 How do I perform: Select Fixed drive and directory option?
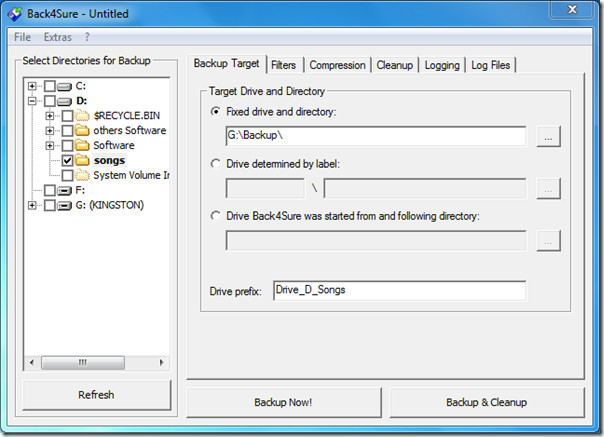point(216,112)
